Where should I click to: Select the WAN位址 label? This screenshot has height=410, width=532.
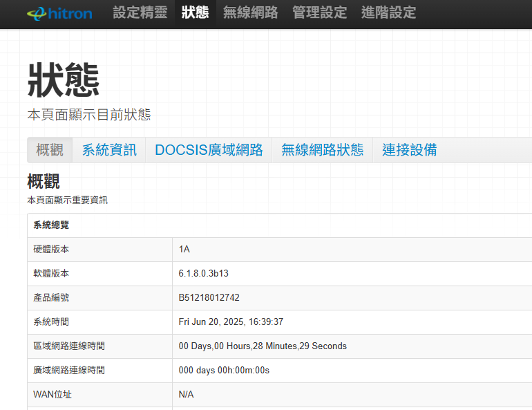pos(53,394)
